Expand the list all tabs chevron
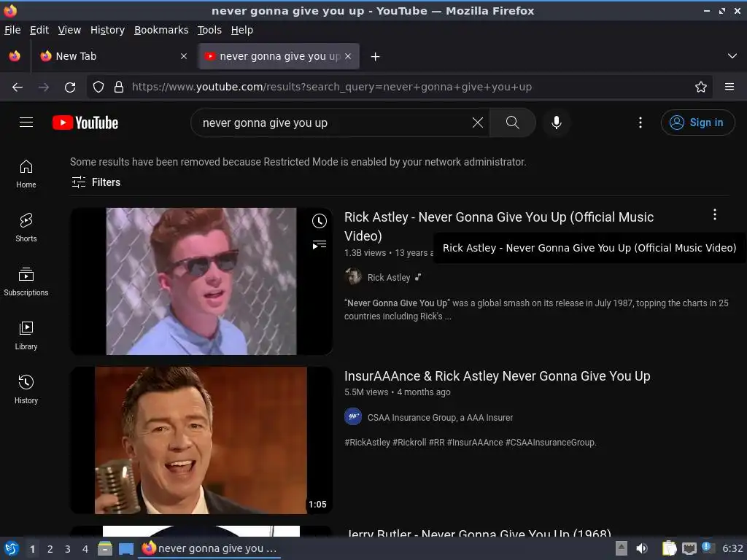Screen dimensions: 747x560 pos(732,56)
